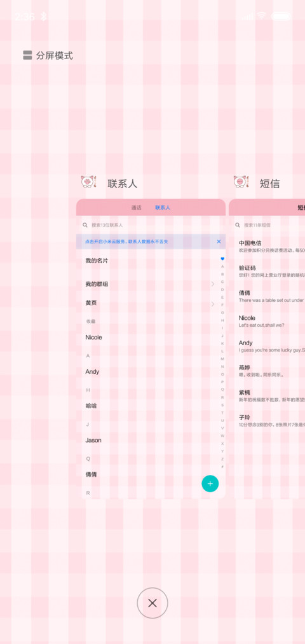The image size is (305, 644).
Task: Open 倩倩 message thread in Messages
Action: click(271, 296)
